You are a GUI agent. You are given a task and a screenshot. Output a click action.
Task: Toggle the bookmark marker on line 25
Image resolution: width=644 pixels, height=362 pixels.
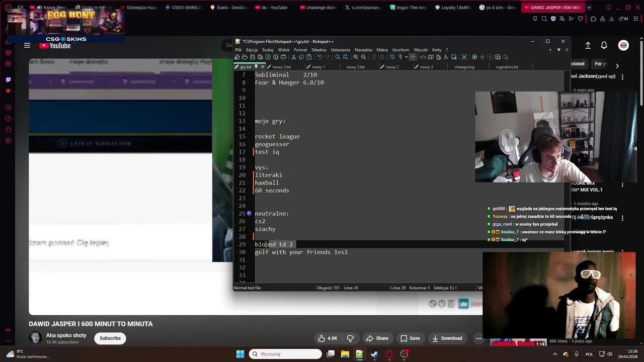(x=249, y=214)
